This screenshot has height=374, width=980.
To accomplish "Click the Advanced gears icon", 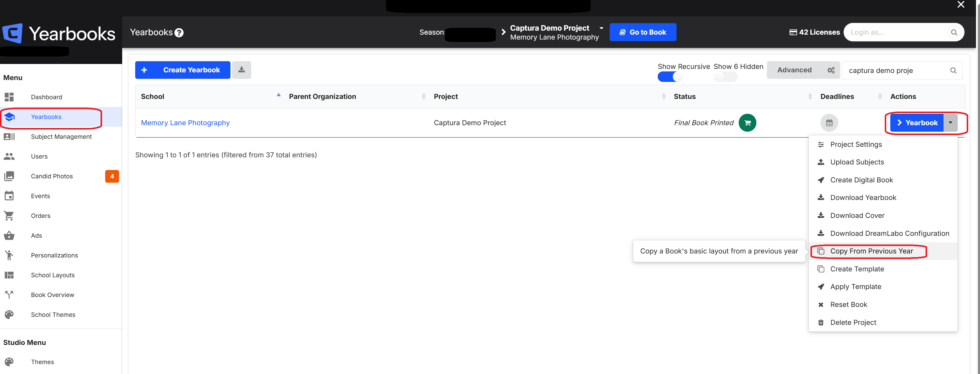I will [831, 70].
